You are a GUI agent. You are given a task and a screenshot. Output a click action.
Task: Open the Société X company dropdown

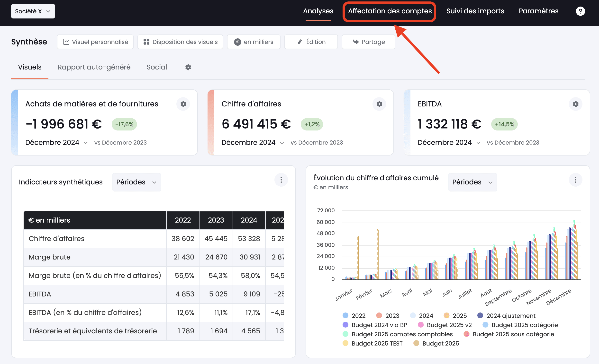(x=33, y=11)
